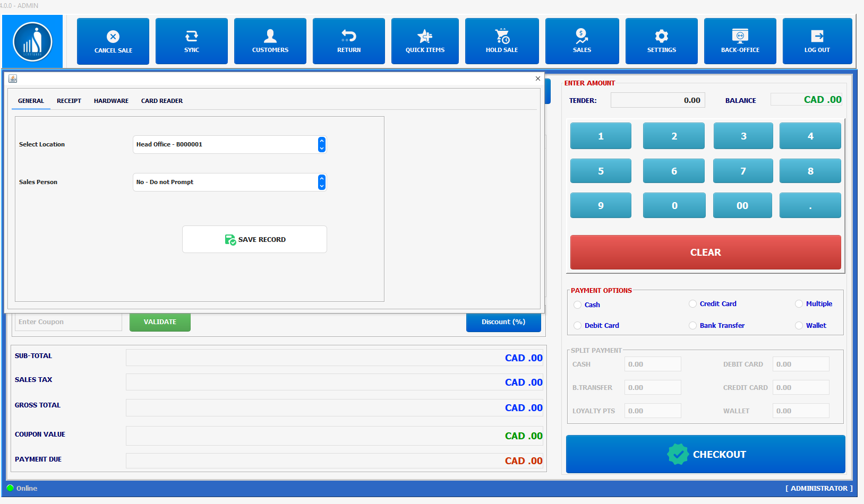The width and height of the screenshot is (864, 504).
Task: Open the Back-Office module
Action: click(x=740, y=41)
